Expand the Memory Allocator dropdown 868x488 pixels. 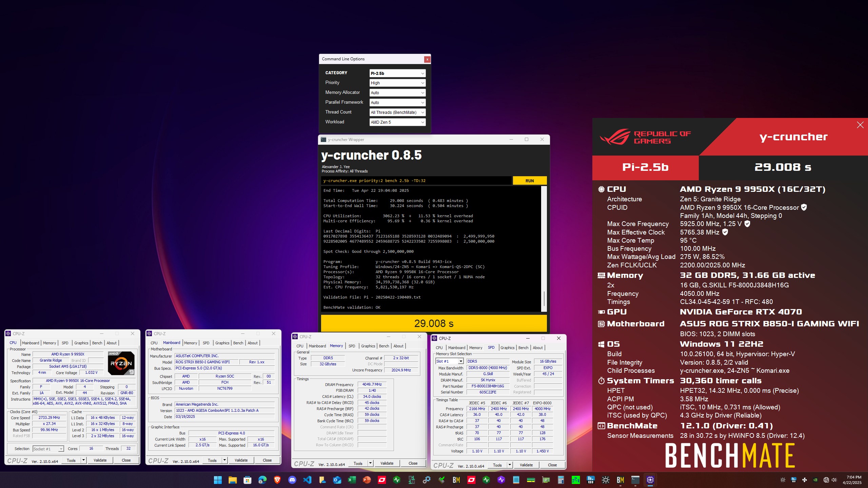click(x=397, y=93)
